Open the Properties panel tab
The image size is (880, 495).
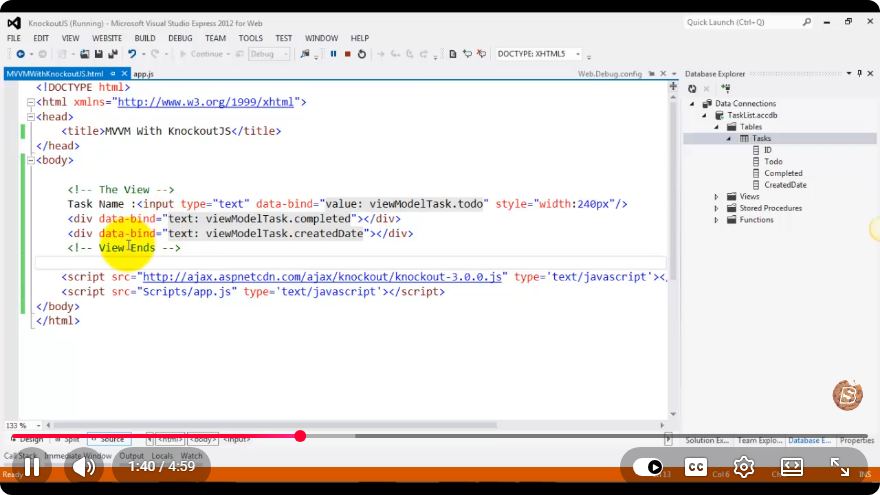tap(856, 441)
